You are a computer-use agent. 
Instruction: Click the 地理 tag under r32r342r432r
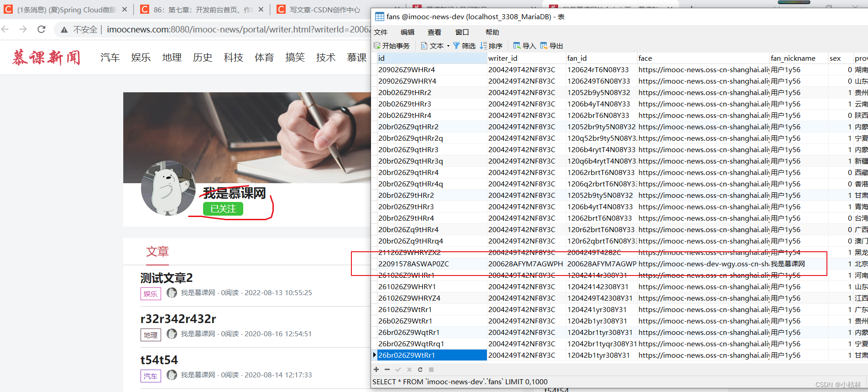tap(151, 335)
